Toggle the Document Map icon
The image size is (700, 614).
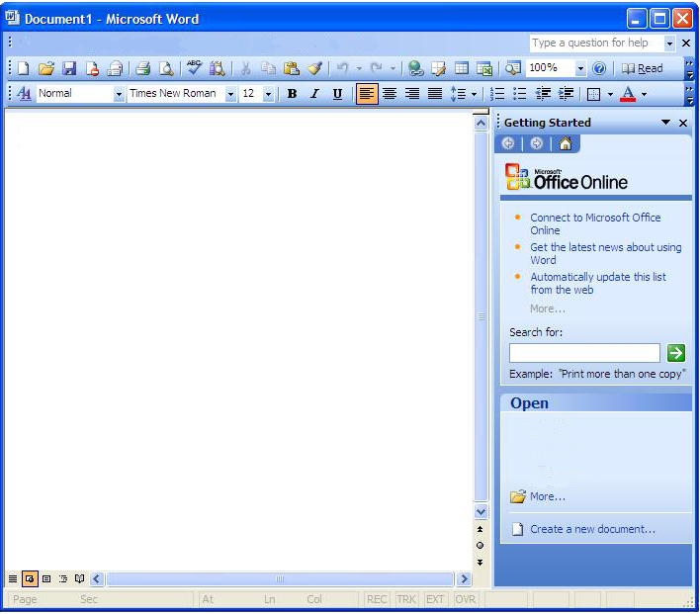[513, 68]
